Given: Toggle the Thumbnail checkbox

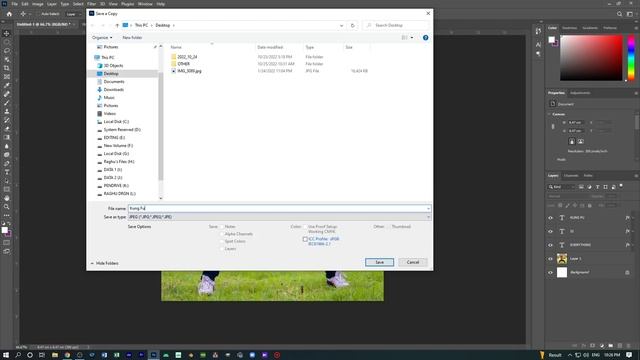Looking at the screenshot, I should coord(389,227).
